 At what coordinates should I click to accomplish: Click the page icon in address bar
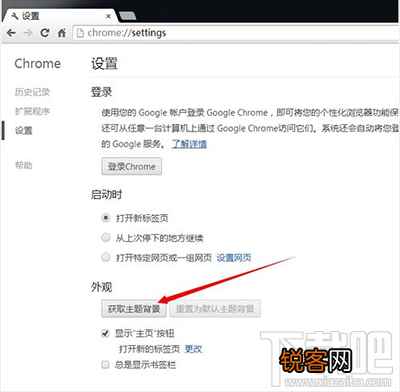[80, 33]
